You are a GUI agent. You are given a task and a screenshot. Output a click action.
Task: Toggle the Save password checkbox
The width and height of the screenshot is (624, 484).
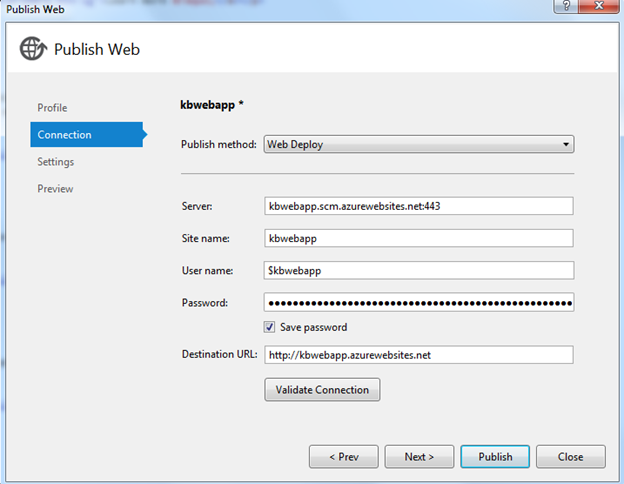(269, 327)
